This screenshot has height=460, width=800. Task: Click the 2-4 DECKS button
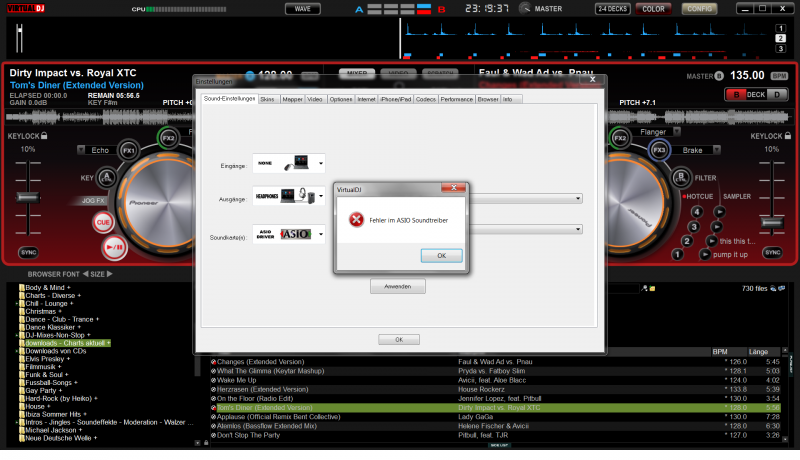click(612, 9)
